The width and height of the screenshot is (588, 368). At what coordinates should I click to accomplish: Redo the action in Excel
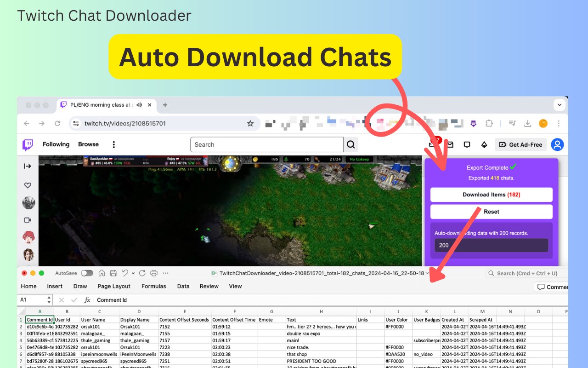click(142, 273)
